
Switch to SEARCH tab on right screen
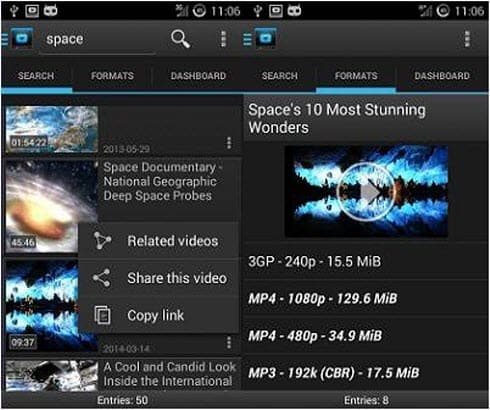pos(280,76)
